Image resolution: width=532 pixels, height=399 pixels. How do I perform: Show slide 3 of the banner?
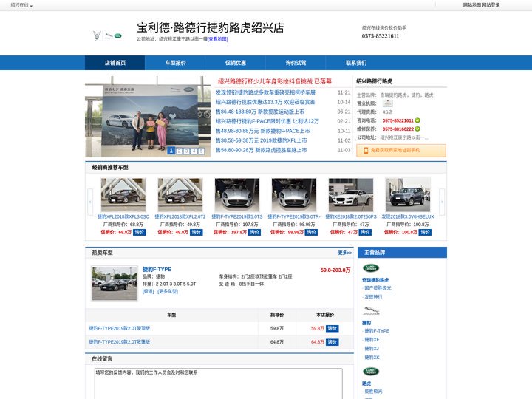(x=187, y=151)
